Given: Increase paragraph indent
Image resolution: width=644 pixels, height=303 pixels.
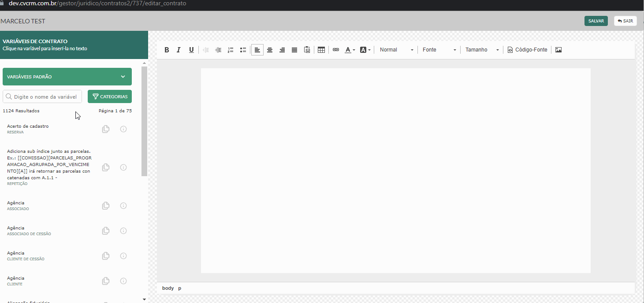Looking at the screenshot, I should (218, 50).
